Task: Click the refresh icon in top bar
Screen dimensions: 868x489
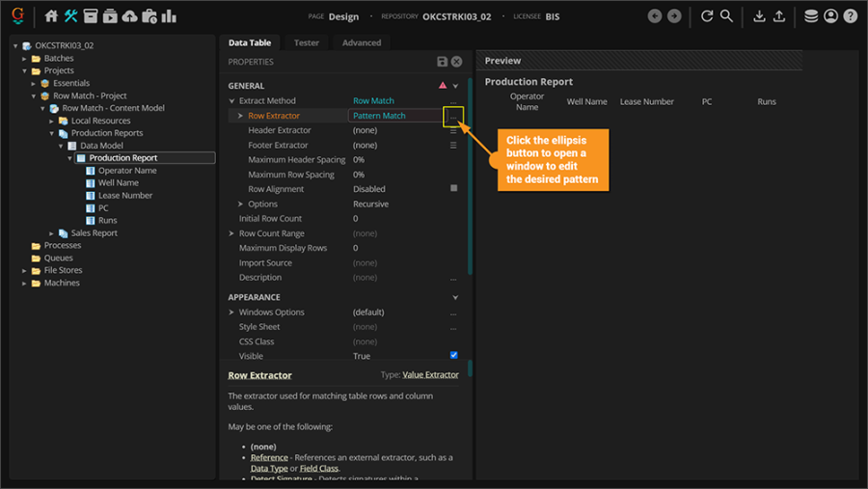Action: tap(707, 16)
